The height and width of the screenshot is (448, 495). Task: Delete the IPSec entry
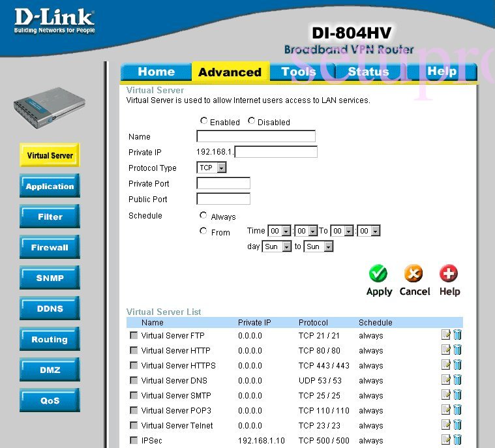(457, 440)
